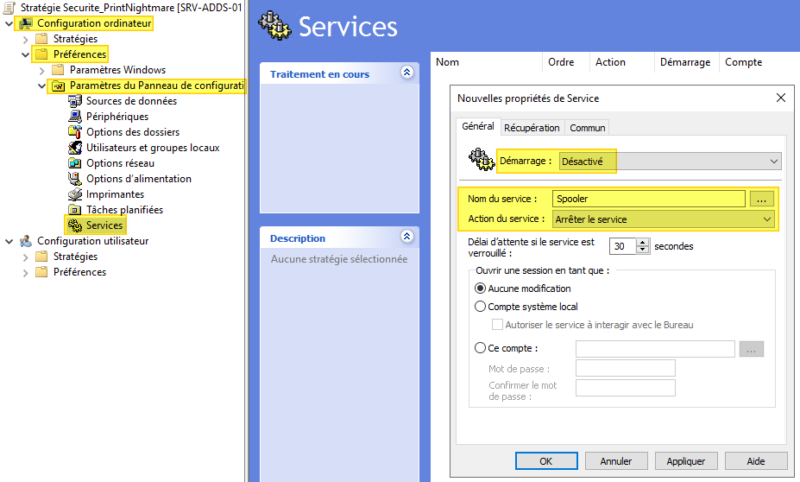Image resolution: width=800 pixels, height=482 pixels.
Task: Click Préférences folder icon under Configuration utilisateur
Action: pyautogui.click(x=41, y=272)
